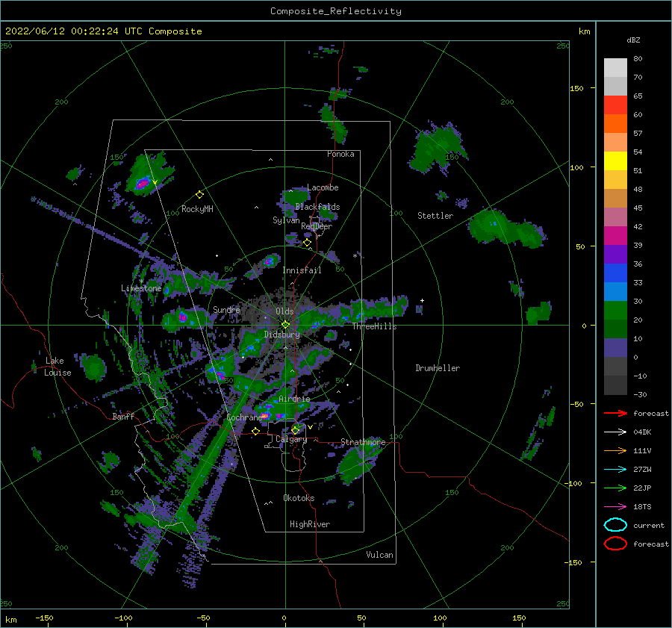
Task: Select the magenta 18TS arrow legend icon
Action: pyautogui.click(x=615, y=507)
